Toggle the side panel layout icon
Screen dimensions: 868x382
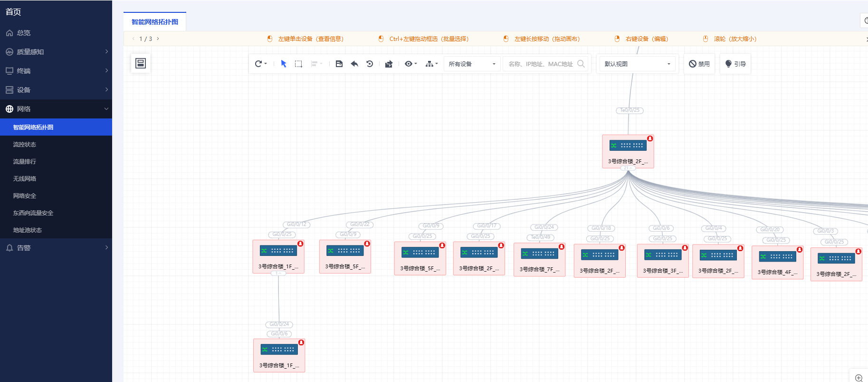(x=141, y=63)
